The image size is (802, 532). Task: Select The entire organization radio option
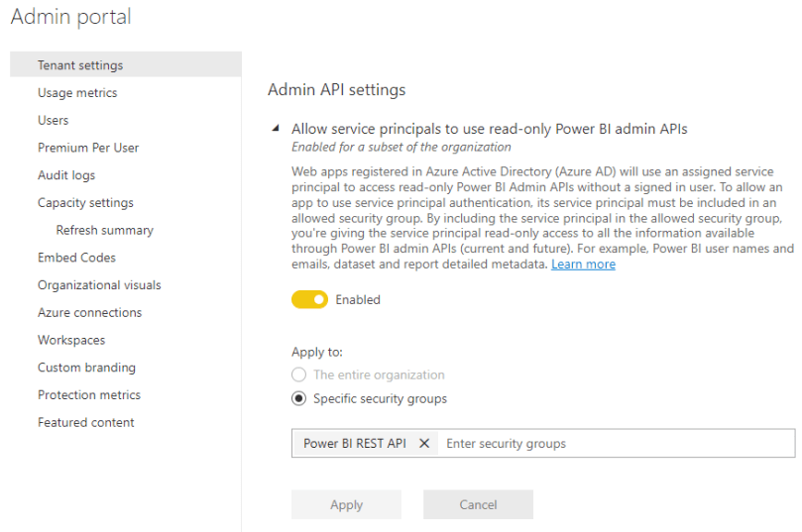pos(299,375)
